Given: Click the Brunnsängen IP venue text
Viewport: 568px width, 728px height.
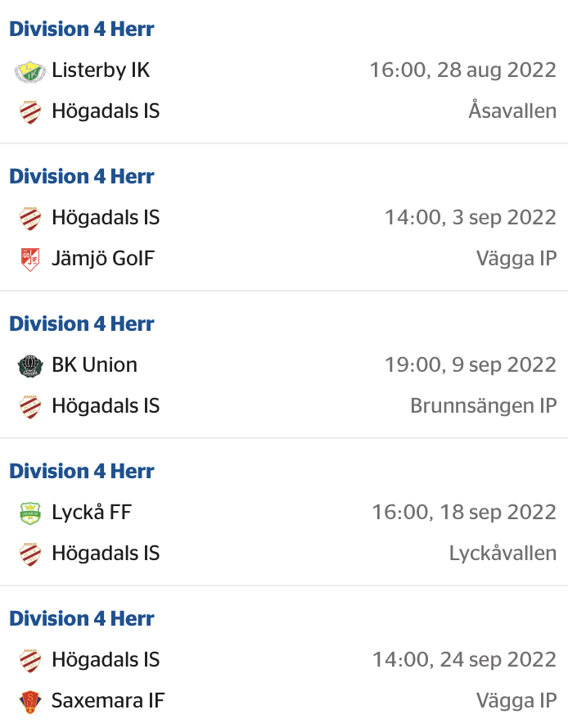Looking at the screenshot, I should click(x=484, y=406).
